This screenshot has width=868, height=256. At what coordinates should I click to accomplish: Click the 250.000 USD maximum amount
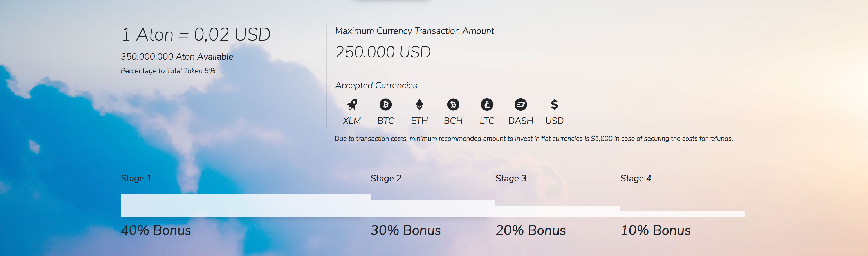[383, 52]
